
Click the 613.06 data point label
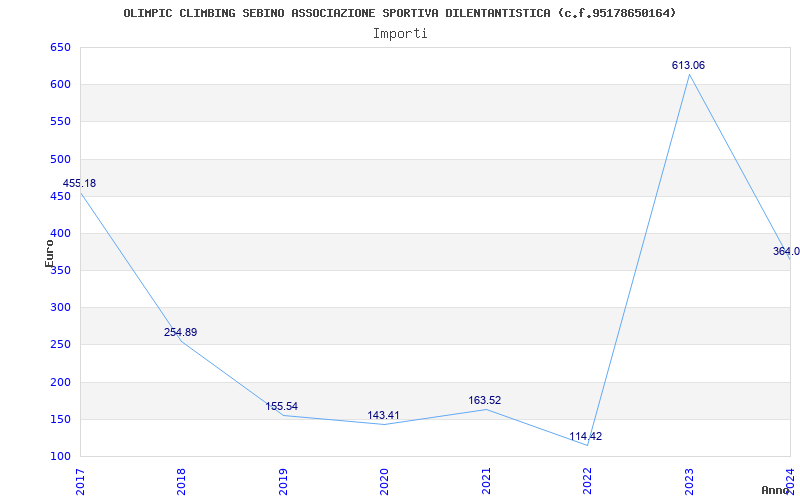688,65
